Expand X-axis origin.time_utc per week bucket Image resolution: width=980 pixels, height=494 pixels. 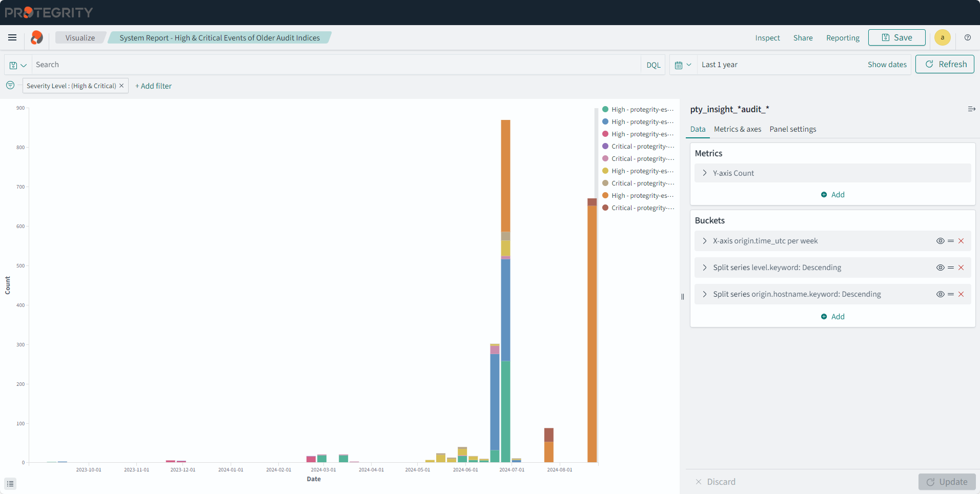click(705, 241)
